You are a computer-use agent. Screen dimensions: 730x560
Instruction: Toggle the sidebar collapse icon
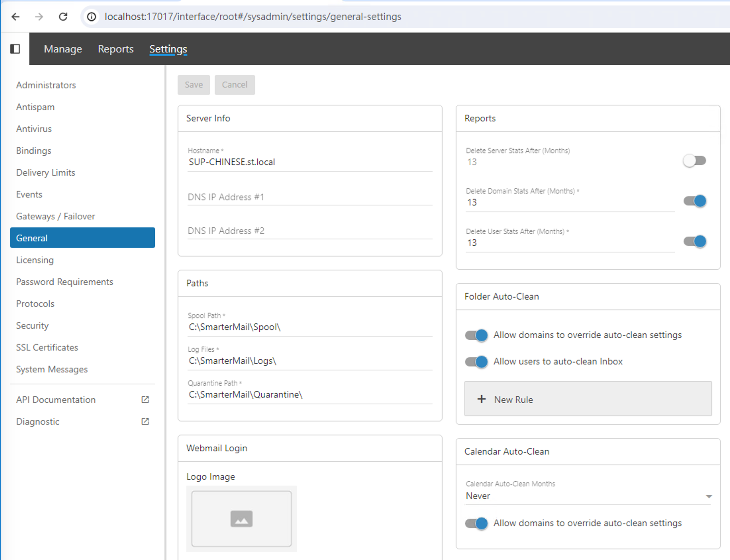pos(15,49)
